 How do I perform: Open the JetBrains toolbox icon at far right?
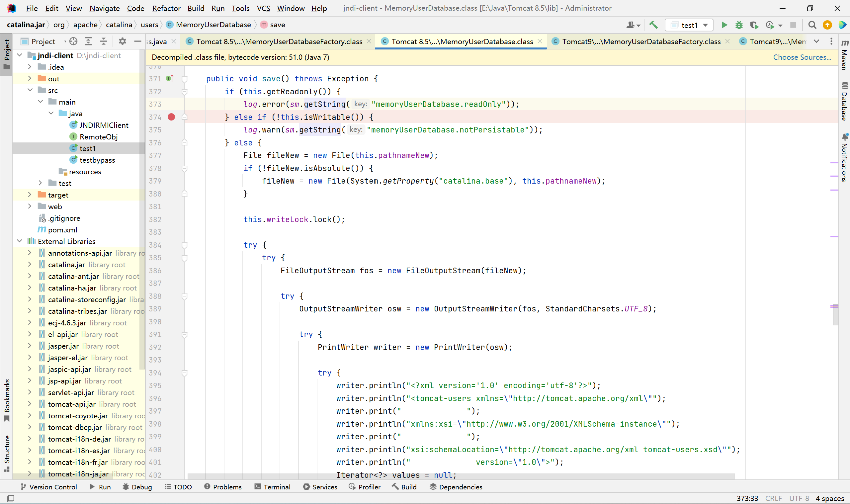(842, 25)
